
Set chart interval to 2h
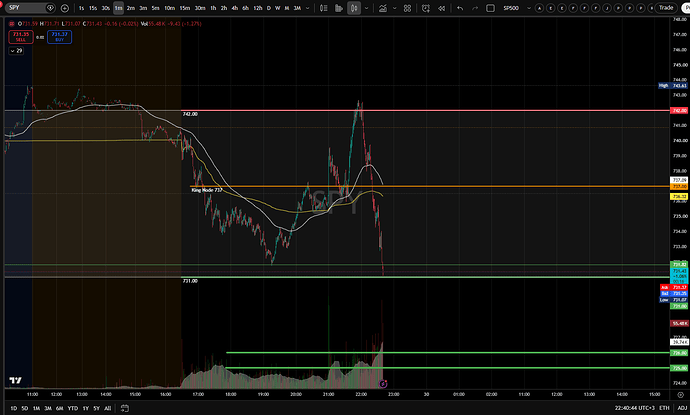(224, 8)
